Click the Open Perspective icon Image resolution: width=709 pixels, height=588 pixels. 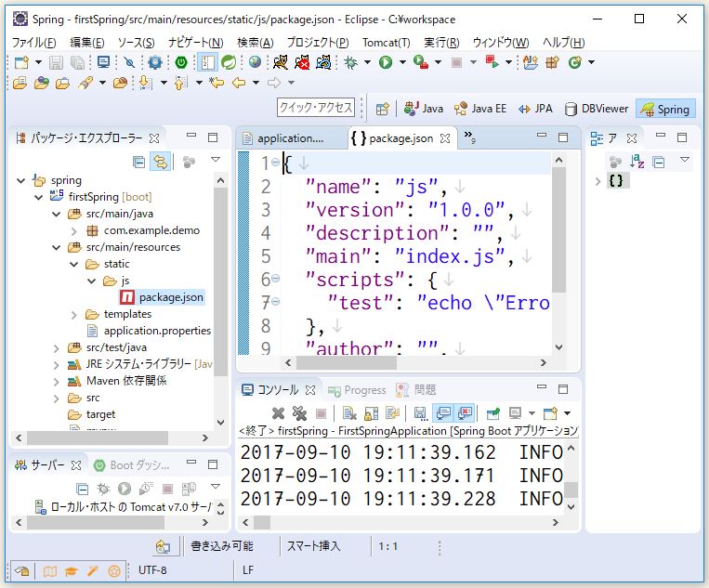pyautogui.click(x=383, y=109)
